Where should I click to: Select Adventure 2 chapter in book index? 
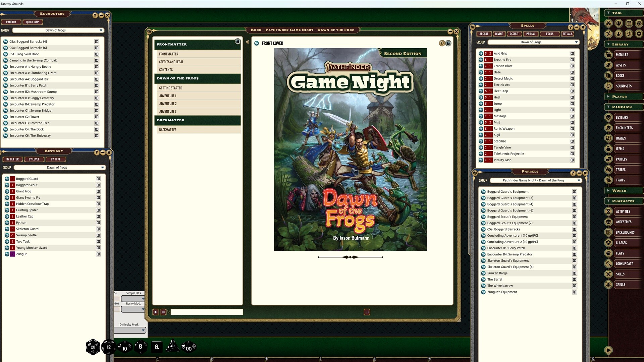(168, 104)
